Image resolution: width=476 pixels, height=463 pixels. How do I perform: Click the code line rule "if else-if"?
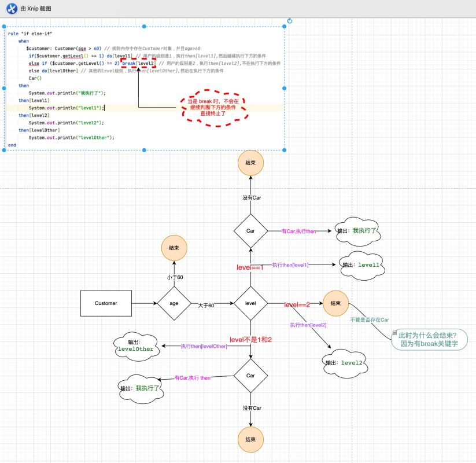pos(30,34)
